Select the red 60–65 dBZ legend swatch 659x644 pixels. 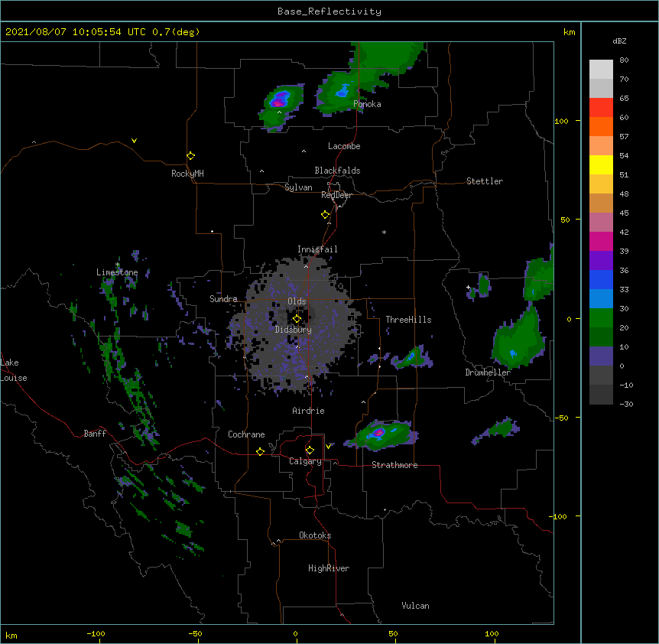point(601,108)
